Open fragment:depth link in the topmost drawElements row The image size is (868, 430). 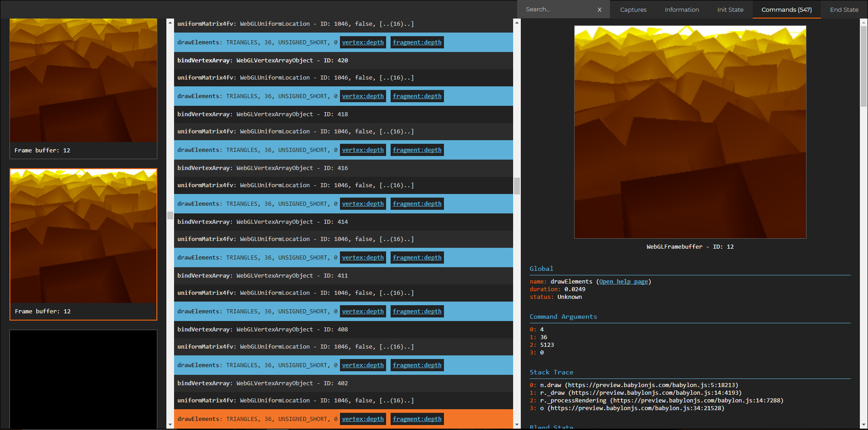[x=417, y=43]
